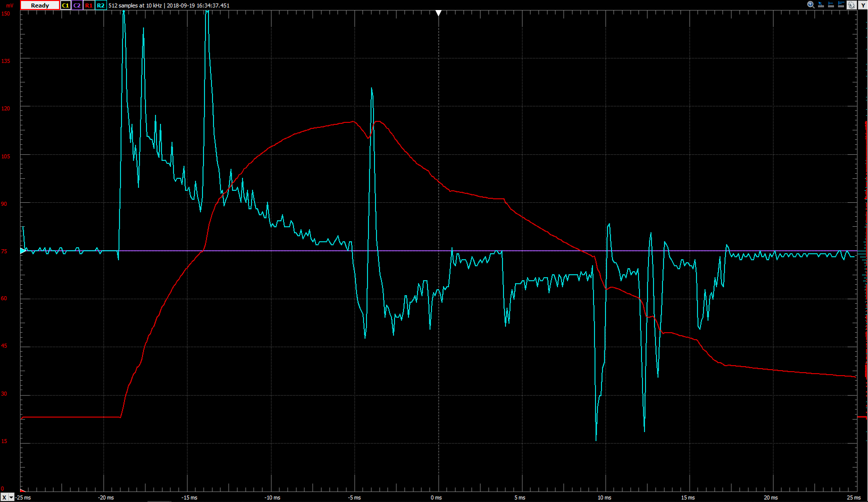868x502 pixels.
Task: Click the zoom 1:1 magnifier icon
Action: (x=811, y=4)
